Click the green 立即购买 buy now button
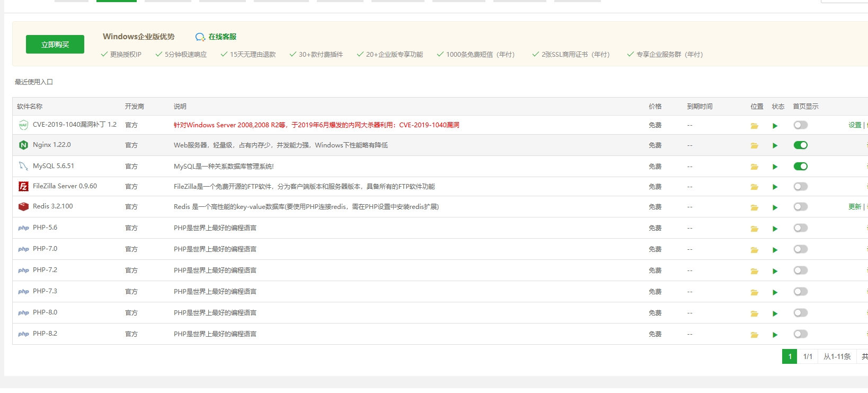Image resolution: width=868 pixels, height=393 pixels. click(55, 45)
